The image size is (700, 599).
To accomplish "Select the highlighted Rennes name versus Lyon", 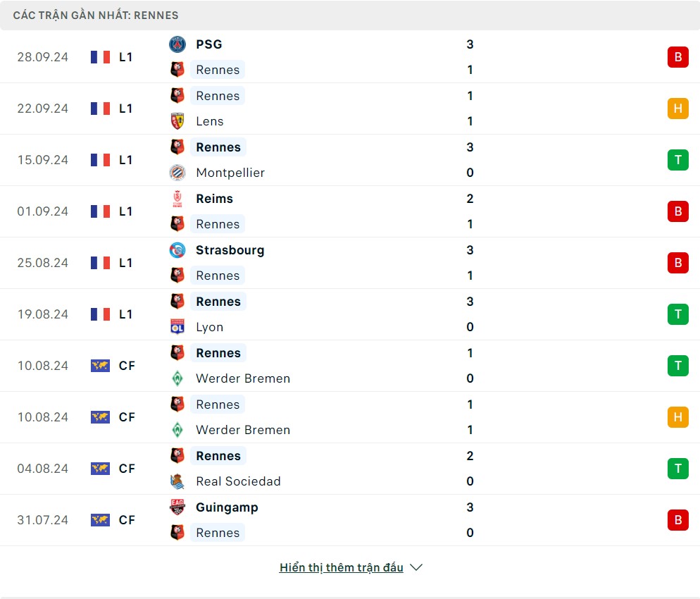I will tap(218, 302).
